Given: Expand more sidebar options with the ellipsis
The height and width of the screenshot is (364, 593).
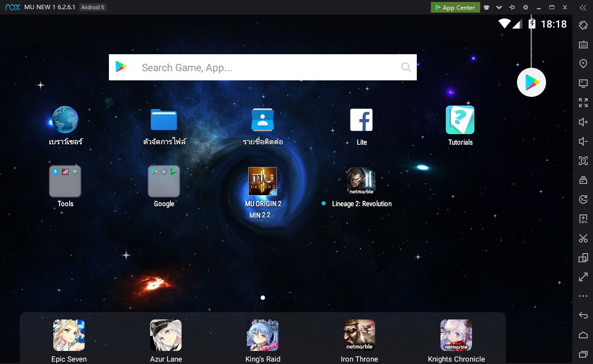Looking at the screenshot, I should click(x=583, y=296).
